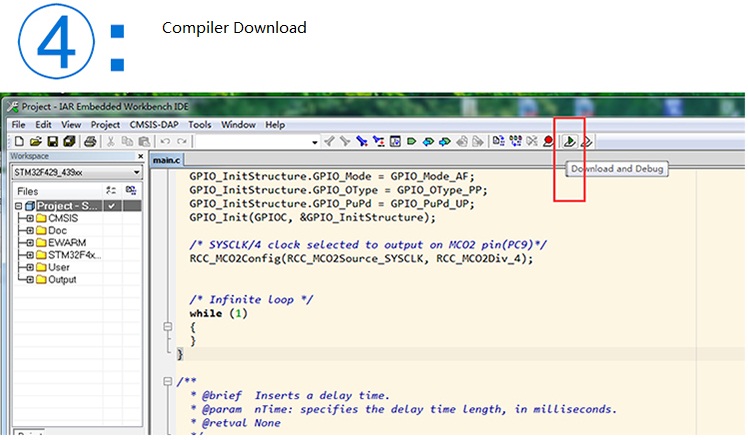Click the Download and Debug button

click(x=569, y=142)
